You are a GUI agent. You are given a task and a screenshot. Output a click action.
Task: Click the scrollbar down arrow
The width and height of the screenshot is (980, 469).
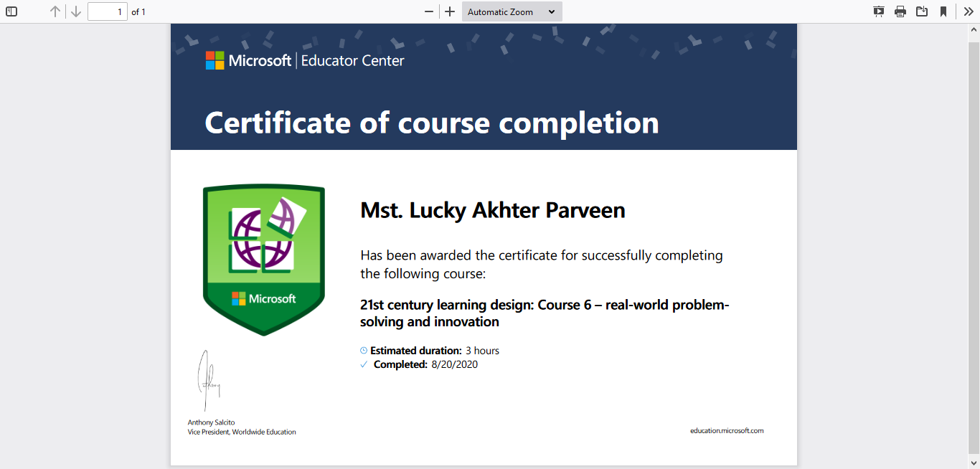click(974, 463)
